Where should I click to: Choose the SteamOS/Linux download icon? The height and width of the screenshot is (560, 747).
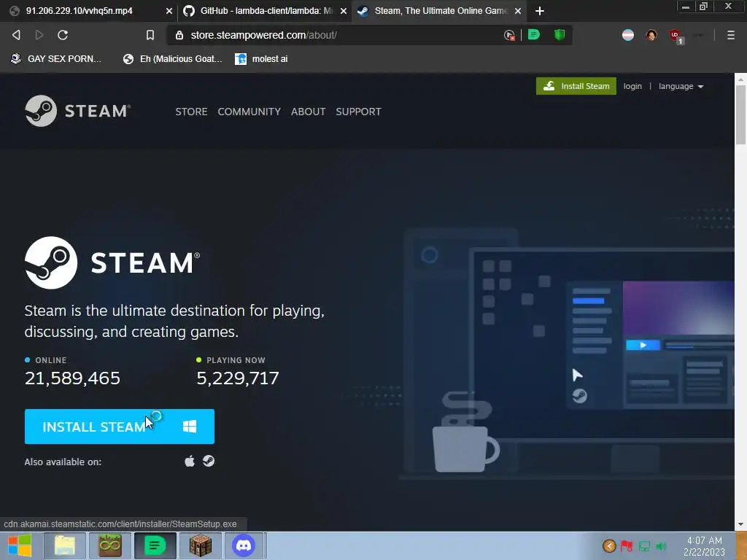point(209,461)
